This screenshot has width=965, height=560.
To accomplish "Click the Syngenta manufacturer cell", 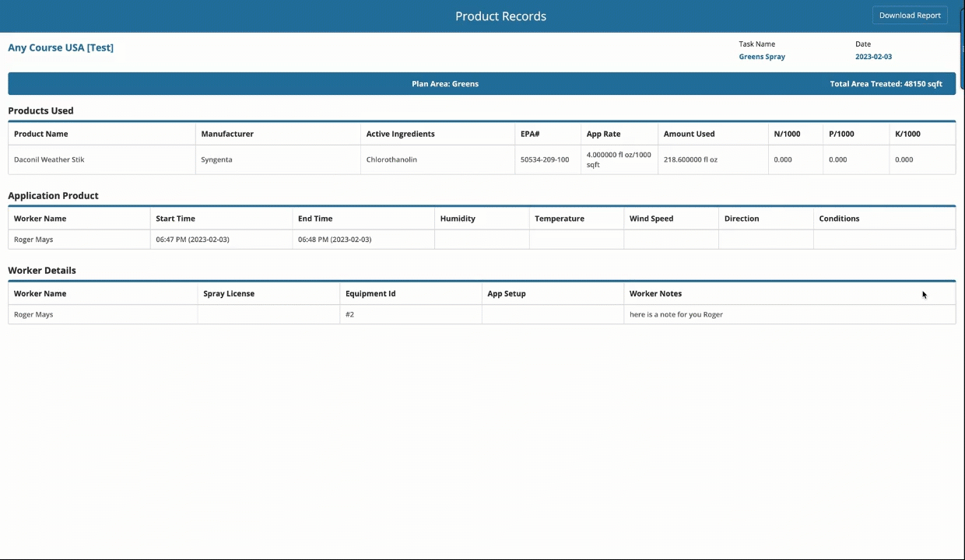I will click(x=216, y=159).
